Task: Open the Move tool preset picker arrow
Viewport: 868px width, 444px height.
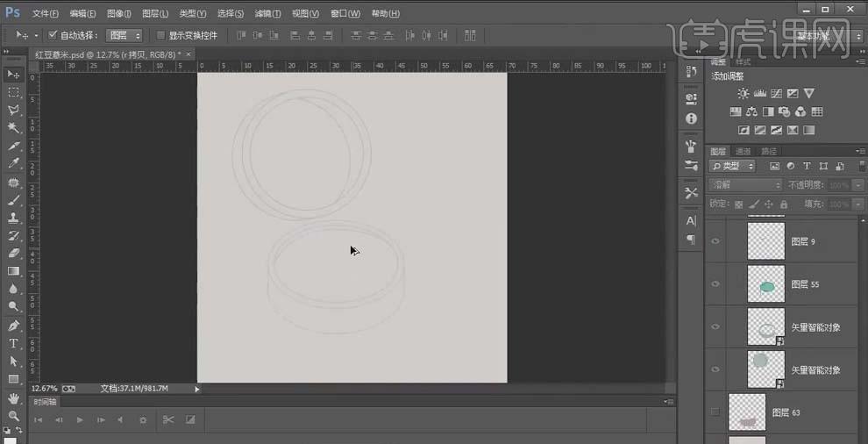Action: pos(37,35)
